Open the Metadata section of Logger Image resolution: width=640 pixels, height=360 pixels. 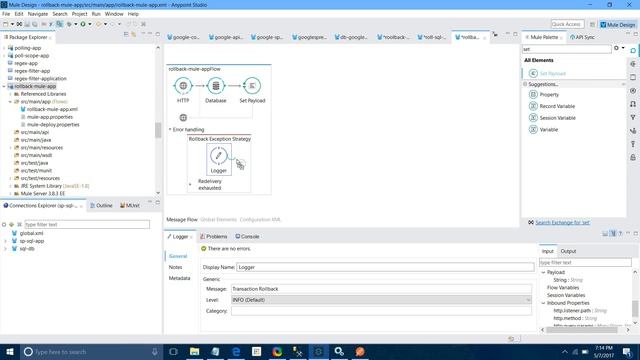[x=180, y=278]
